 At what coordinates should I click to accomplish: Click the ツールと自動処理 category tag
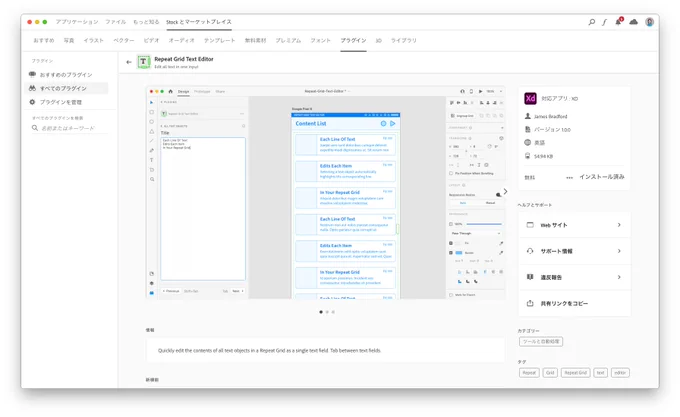(541, 342)
